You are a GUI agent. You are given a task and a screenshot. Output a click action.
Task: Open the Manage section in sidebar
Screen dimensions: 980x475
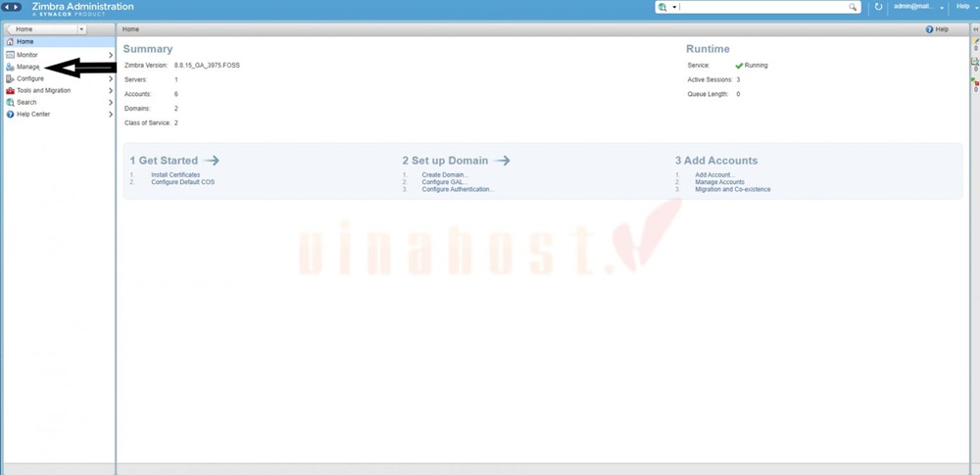click(27, 67)
